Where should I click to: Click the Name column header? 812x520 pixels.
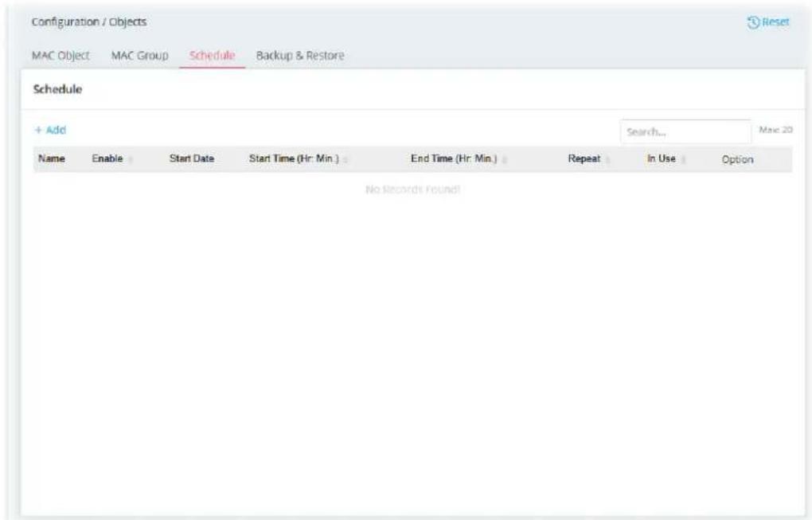point(52,158)
